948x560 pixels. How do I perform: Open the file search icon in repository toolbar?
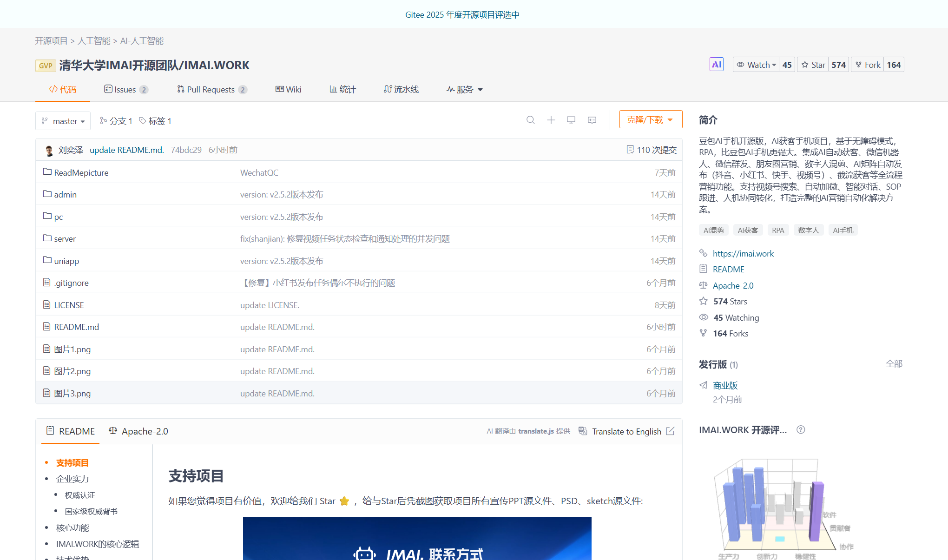pyautogui.click(x=531, y=120)
